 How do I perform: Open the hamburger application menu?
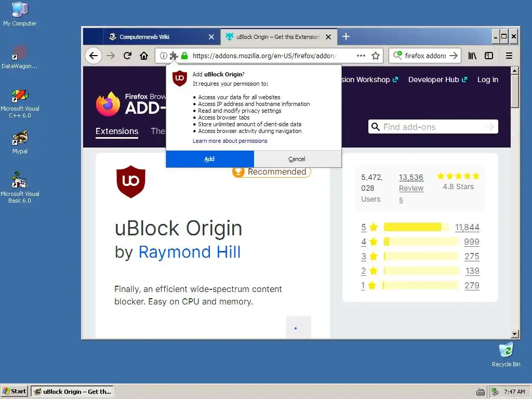[x=509, y=56]
